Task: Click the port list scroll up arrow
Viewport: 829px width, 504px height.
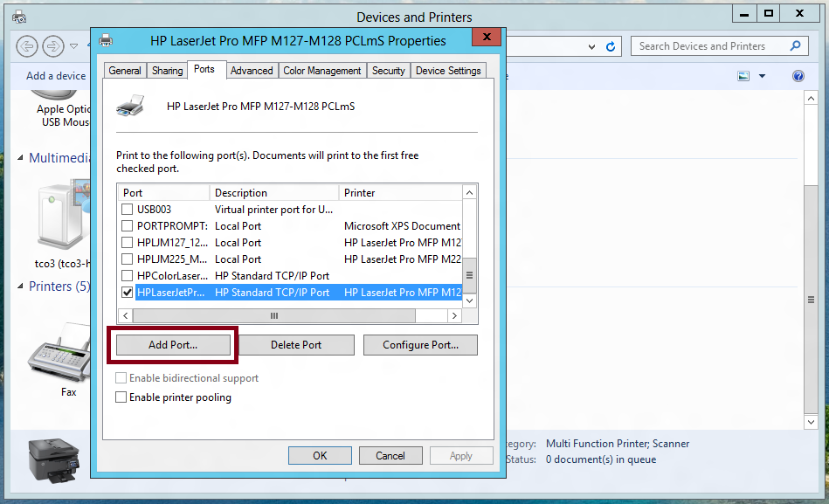Action: [469, 192]
